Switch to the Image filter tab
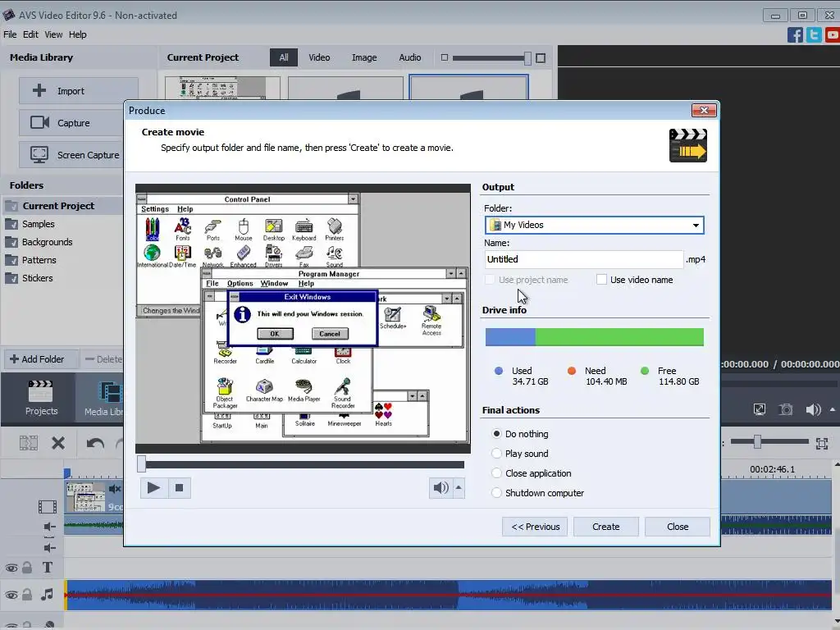840x630 pixels. pyautogui.click(x=364, y=58)
